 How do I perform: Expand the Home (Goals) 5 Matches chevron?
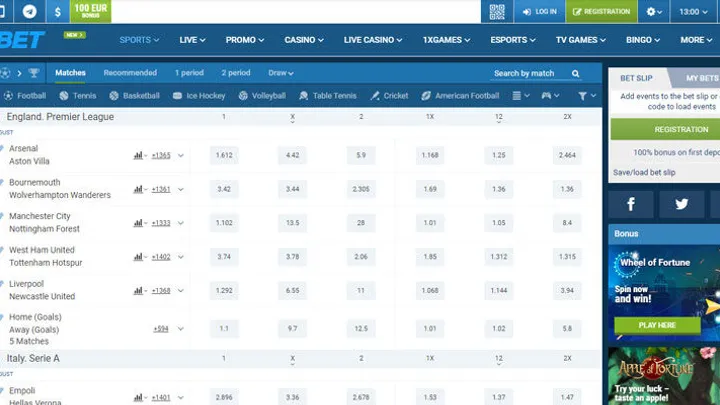180,329
